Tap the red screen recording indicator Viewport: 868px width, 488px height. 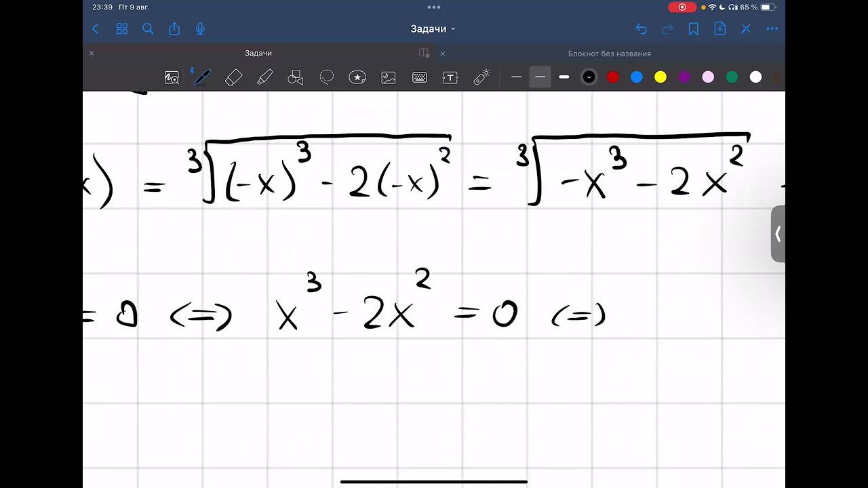(x=682, y=7)
